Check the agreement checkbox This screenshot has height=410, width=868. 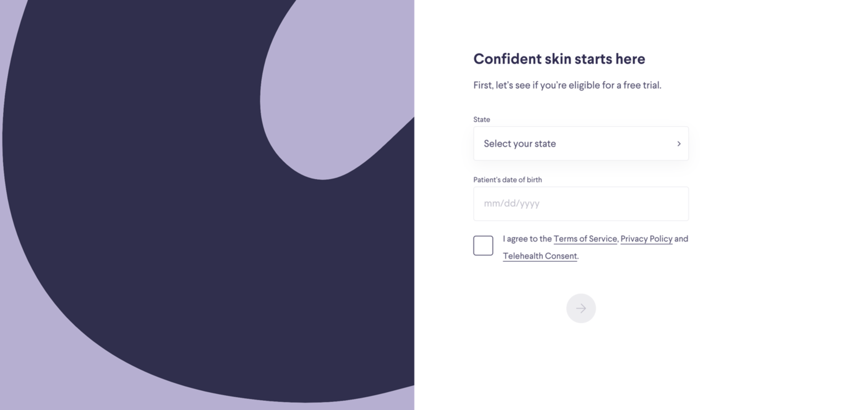[483, 246]
